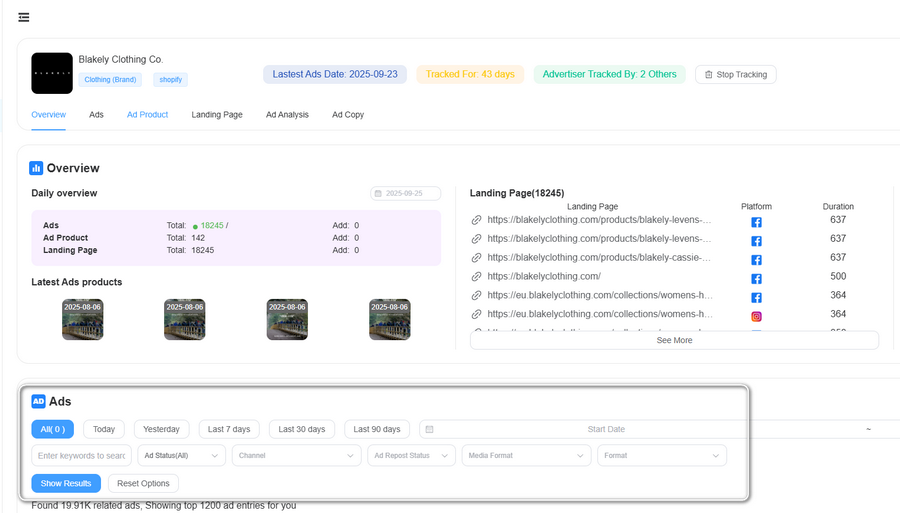Open the Channel dropdown
The height and width of the screenshot is (513, 900).
click(x=297, y=456)
